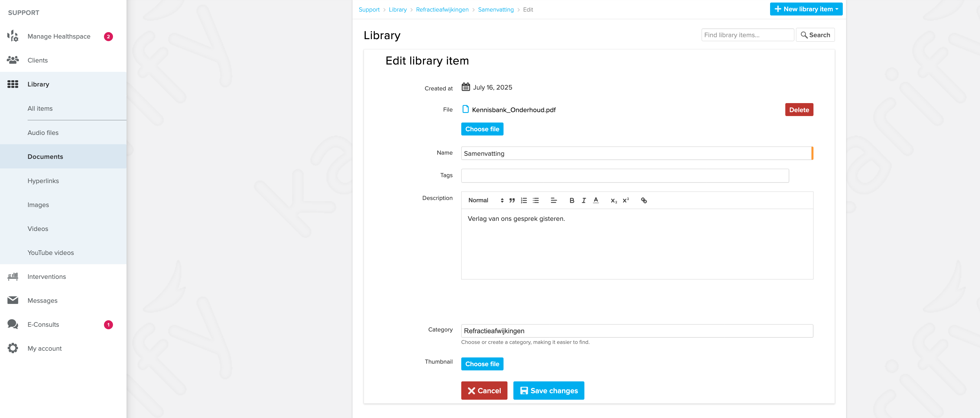Click the Library grid icon
Image resolution: width=980 pixels, height=418 pixels.
pos(13,84)
